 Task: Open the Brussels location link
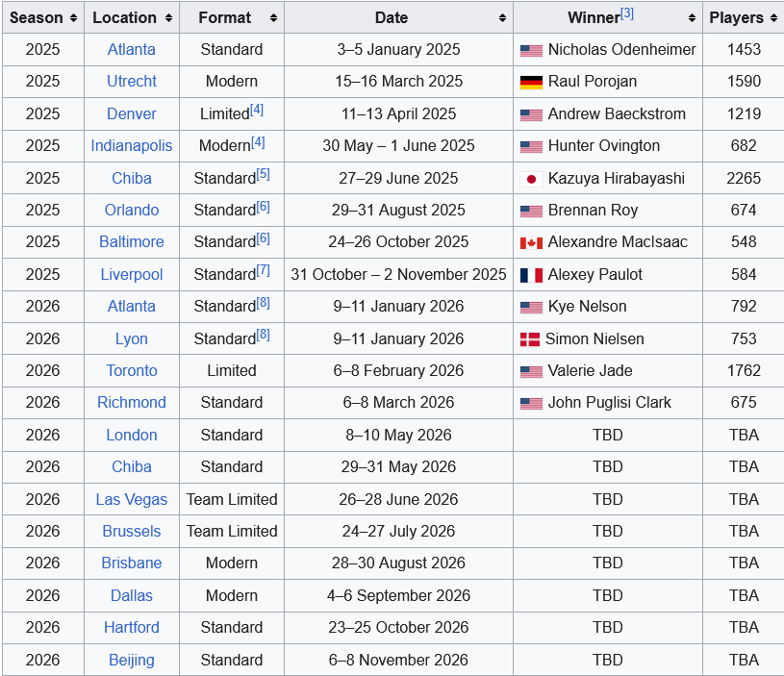(x=132, y=531)
